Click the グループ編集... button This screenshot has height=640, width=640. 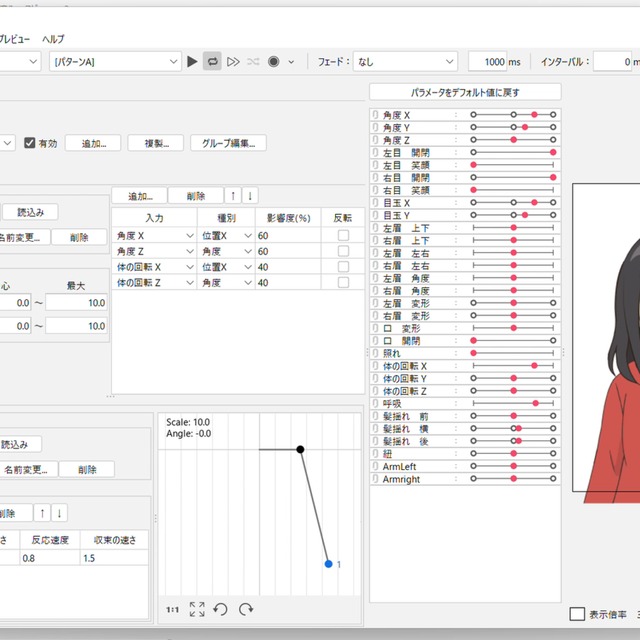[229, 143]
